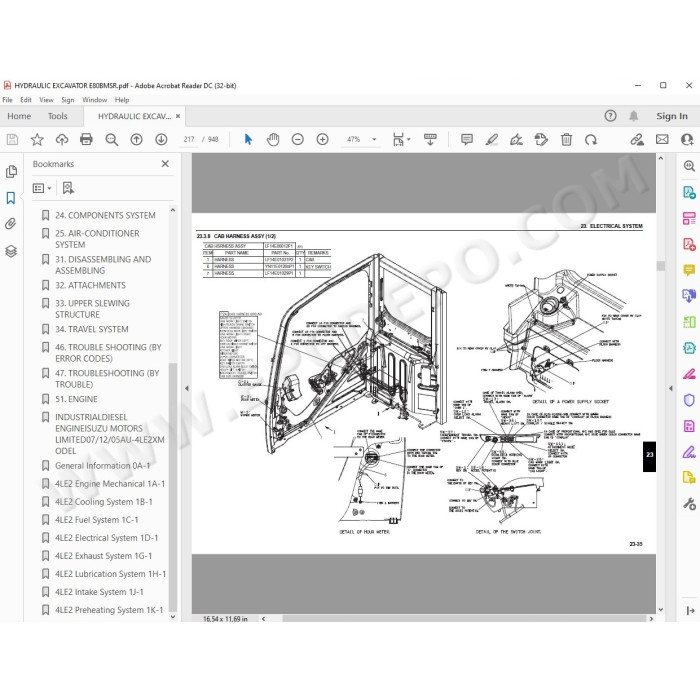Screen dimensions: 700x700
Task: Click the upload to cloud icon
Action: (x=62, y=140)
